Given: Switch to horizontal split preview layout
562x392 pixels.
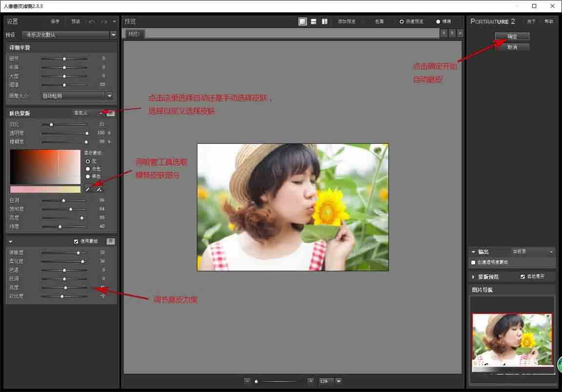Looking at the screenshot, I should tap(314, 21).
